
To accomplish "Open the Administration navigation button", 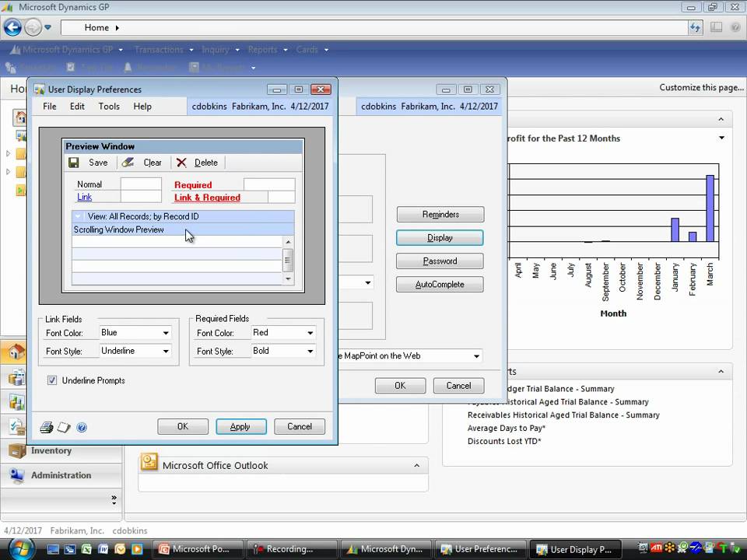I will (x=61, y=475).
